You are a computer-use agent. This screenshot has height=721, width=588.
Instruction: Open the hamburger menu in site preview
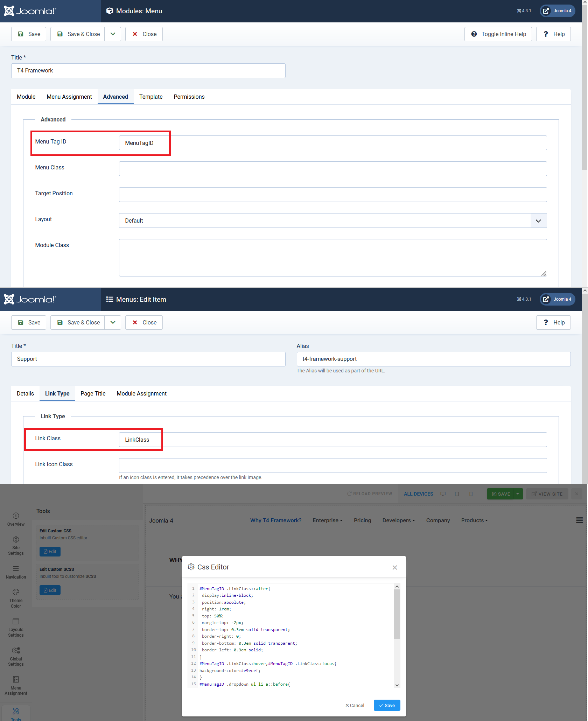coord(579,520)
